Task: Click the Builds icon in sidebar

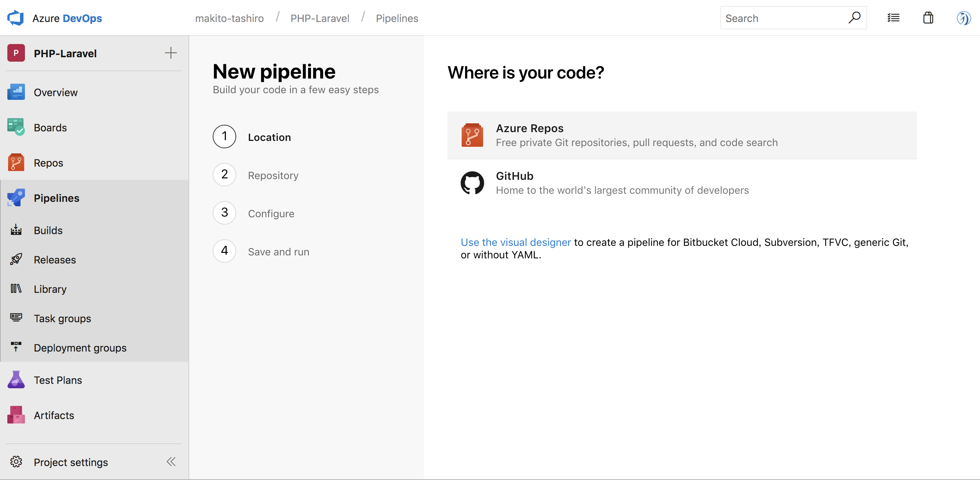Action: tap(16, 229)
